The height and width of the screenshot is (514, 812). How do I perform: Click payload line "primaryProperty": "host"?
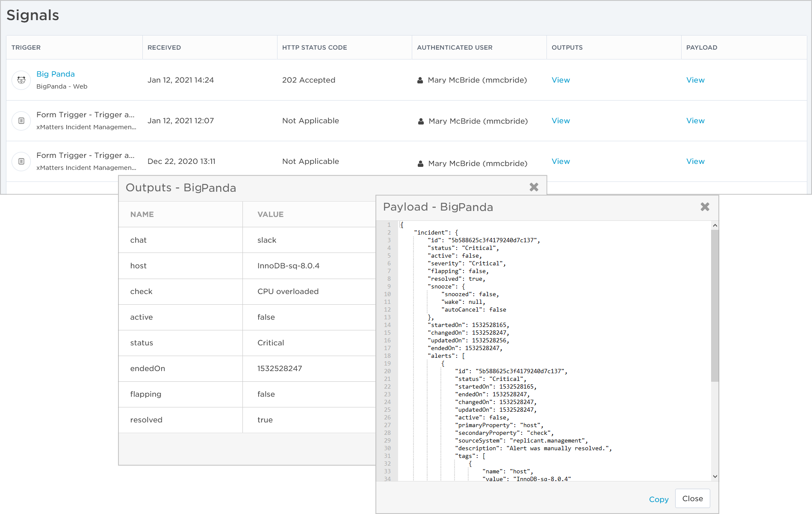499,425
